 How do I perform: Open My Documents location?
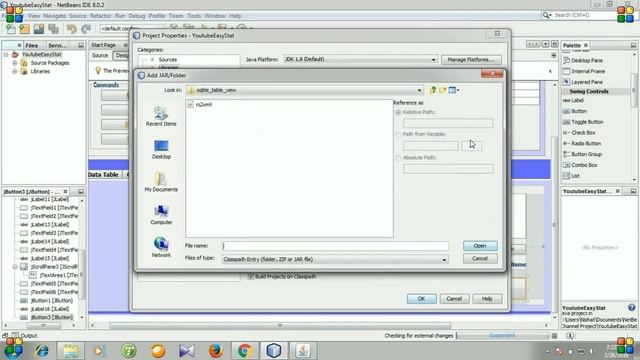point(161,182)
